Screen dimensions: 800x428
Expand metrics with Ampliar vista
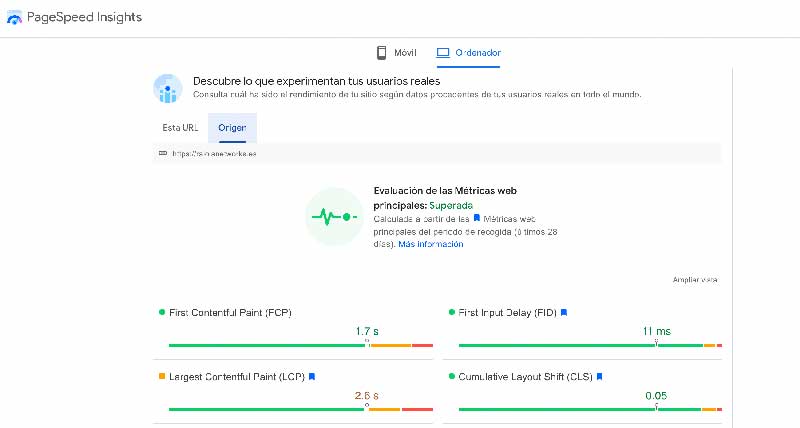(x=694, y=280)
